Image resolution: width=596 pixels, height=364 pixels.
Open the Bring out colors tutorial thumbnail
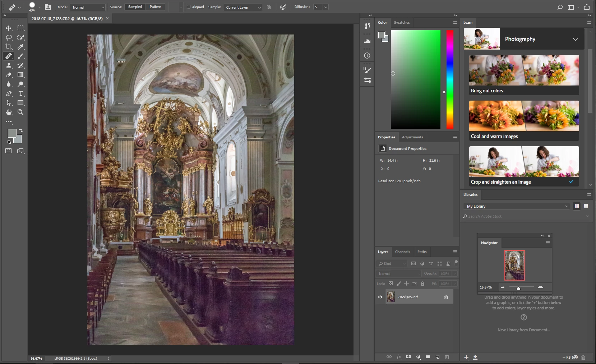pyautogui.click(x=524, y=70)
